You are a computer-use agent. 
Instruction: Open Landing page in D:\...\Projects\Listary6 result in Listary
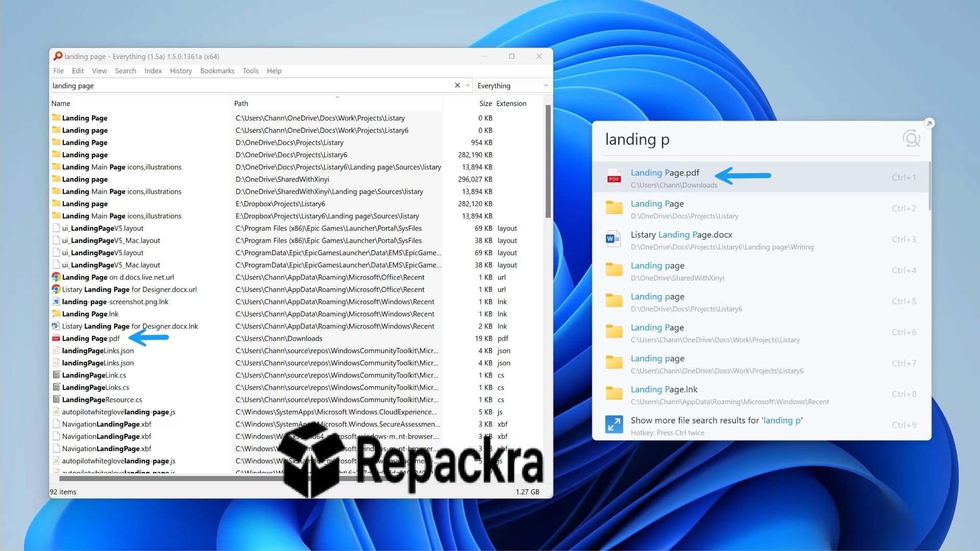click(761, 302)
